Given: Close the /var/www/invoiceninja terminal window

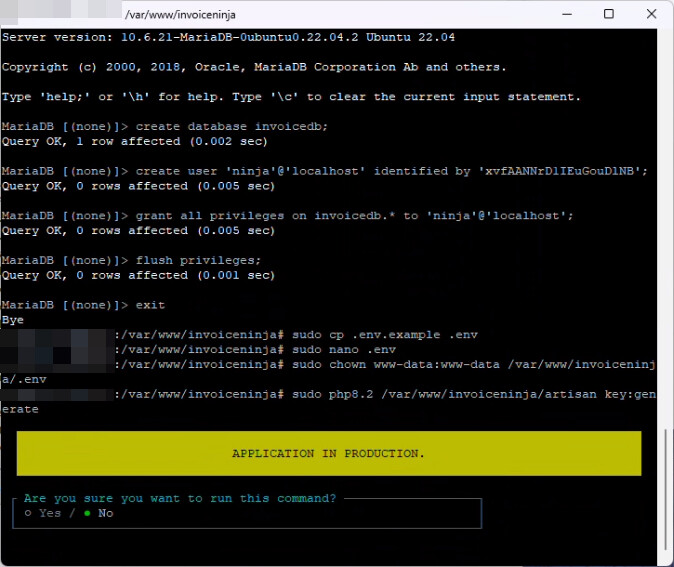Looking at the screenshot, I should click(x=651, y=14).
